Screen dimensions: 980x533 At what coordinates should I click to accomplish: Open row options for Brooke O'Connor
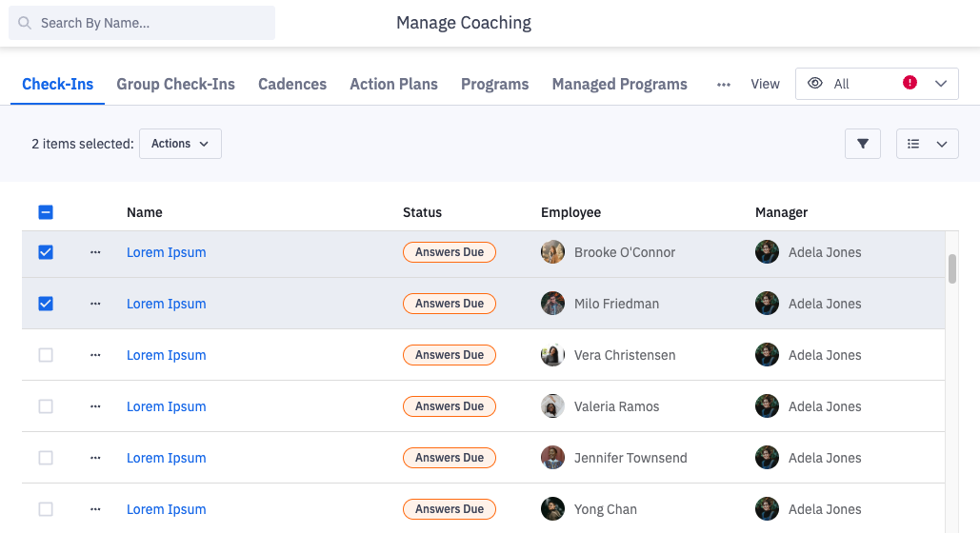click(95, 252)
